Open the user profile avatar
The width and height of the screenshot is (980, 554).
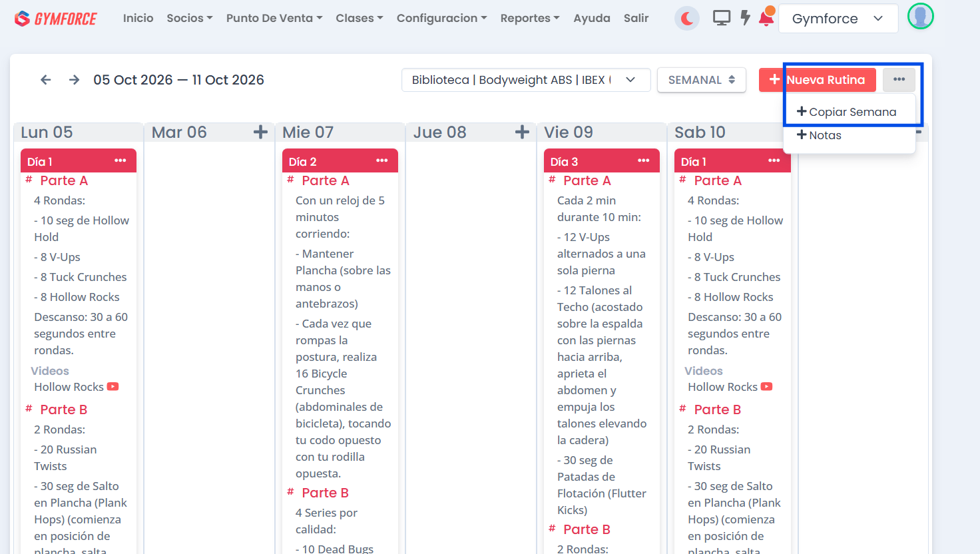pyautogui.click(x=921, y=16)
